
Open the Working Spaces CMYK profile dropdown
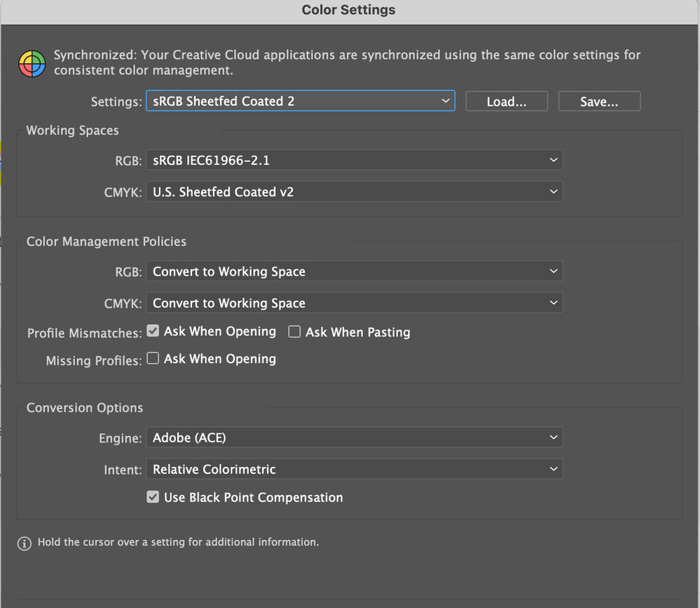pyautogui.click(x=354, y=191)
